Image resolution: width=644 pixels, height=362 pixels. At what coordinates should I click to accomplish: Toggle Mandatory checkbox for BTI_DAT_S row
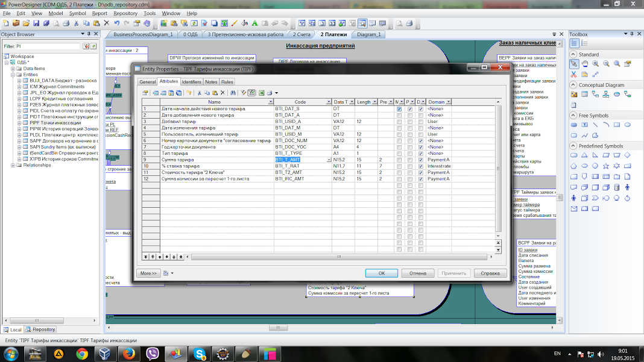pyautogui.click(x=399, y=109)
